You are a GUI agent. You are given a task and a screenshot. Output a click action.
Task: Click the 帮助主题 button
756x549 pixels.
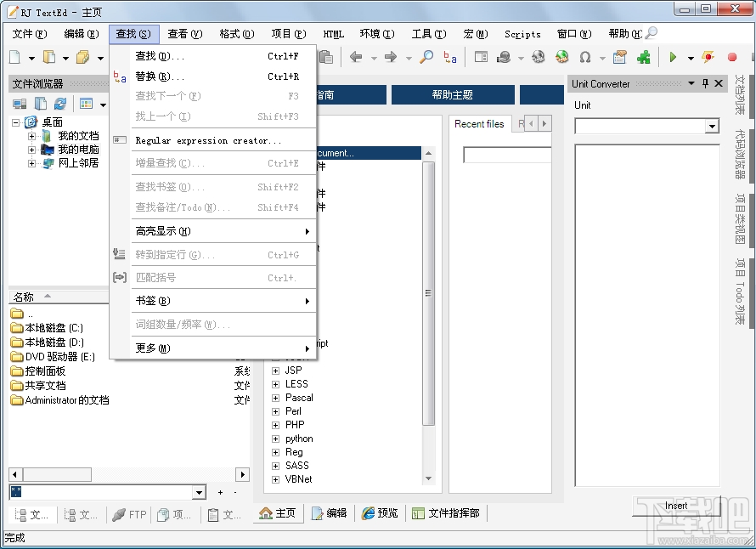tap(453, 95)
